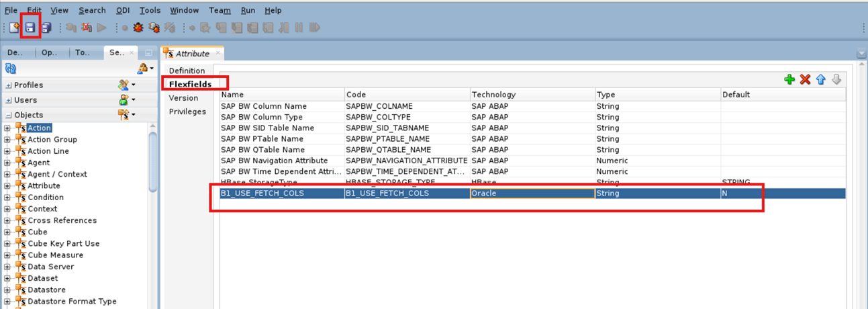The image size is (868, 309).
Task: Click the Save All toolbar icon
Action: point(46,28)
